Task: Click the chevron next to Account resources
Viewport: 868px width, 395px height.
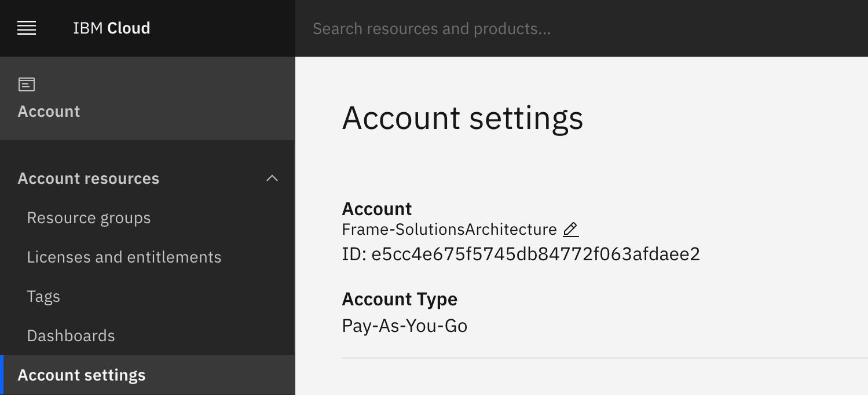Action: coord(272,178)
